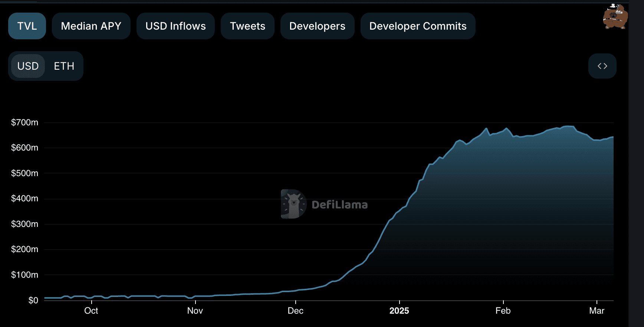Open Developer Commits tab

coord(418,26)
